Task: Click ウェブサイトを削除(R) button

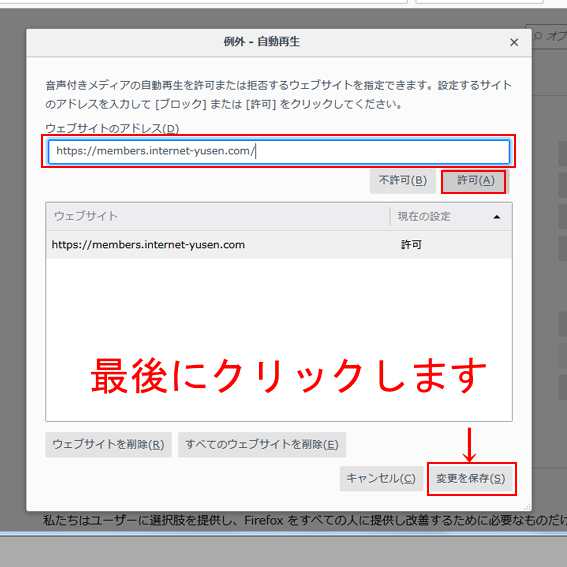Action: [x=108, y=444]
